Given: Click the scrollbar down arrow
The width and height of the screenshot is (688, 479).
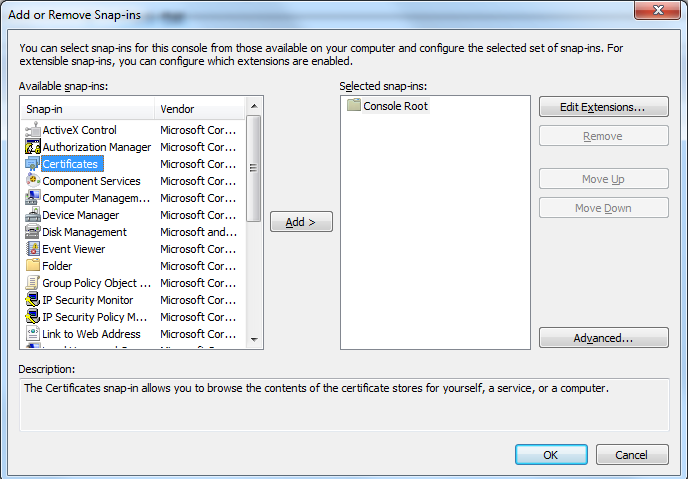Looking at the screenshot, I should (x=254, y=340).
